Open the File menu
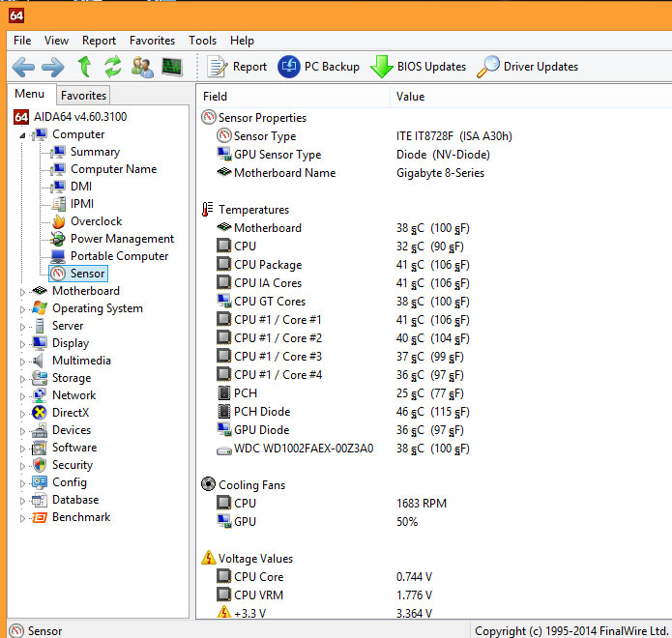 [22, 41]
